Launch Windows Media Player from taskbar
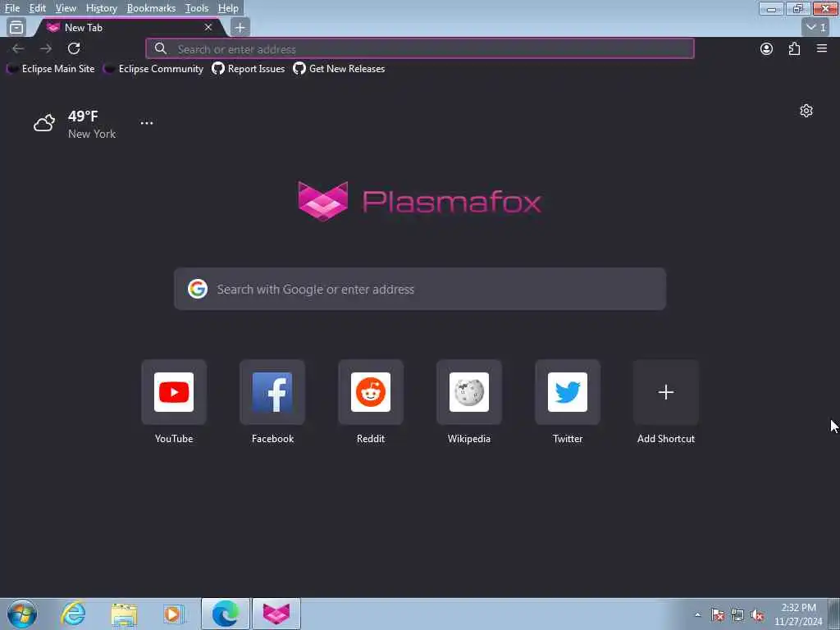 click(174, 614)
